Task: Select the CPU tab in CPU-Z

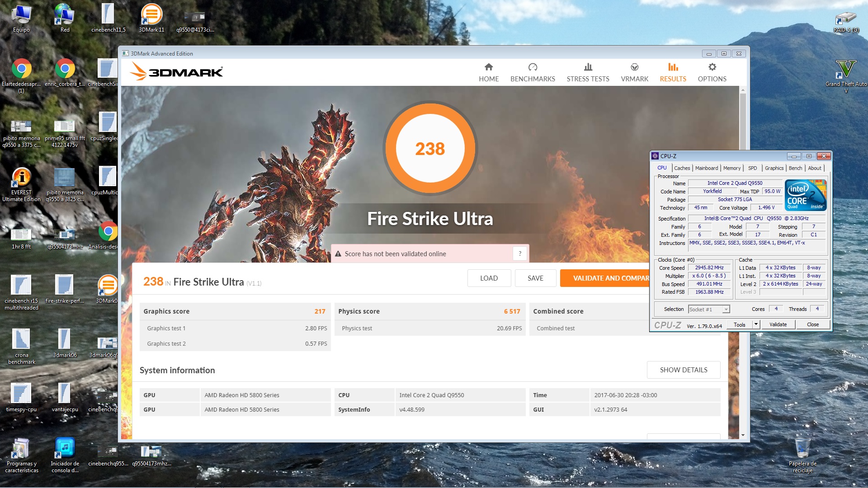Action: (662, 168)
